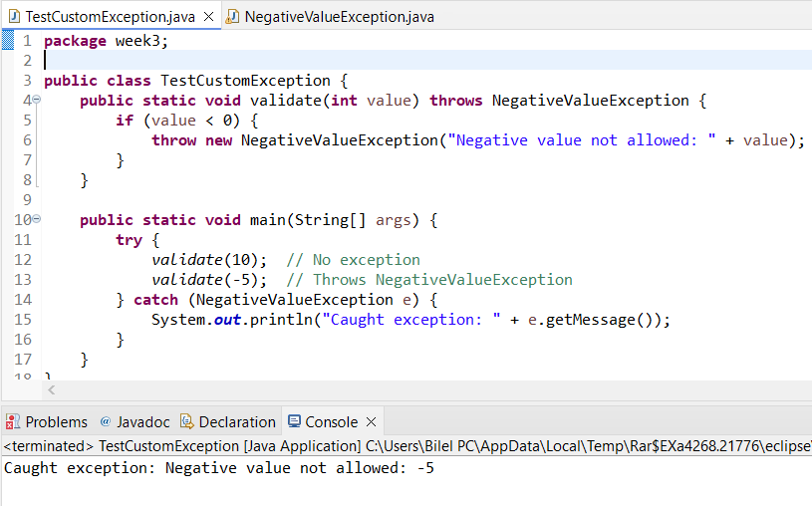The image size is (812, 506).
Task: Click 'throws' keyword on line 4
Action: (x=456, y=101)
